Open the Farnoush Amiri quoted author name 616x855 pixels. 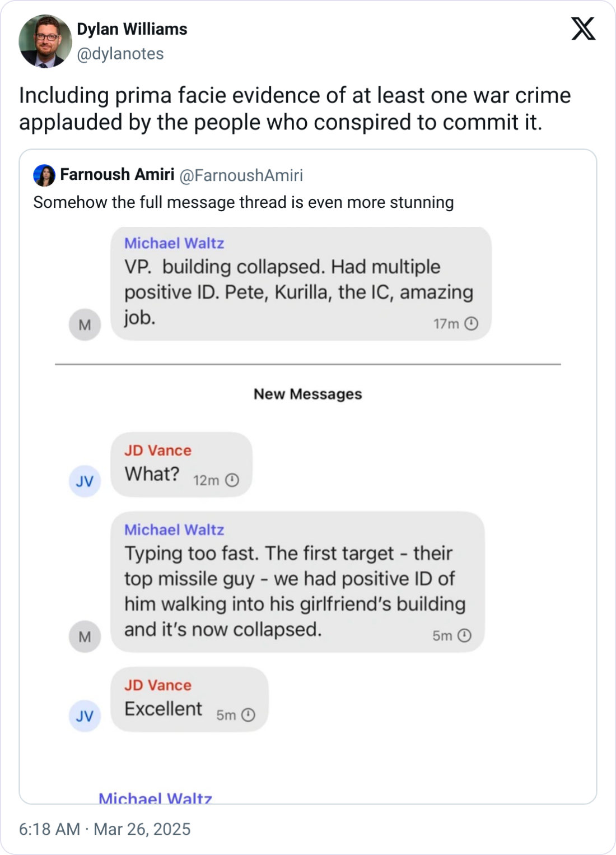(x=118, y=175)
